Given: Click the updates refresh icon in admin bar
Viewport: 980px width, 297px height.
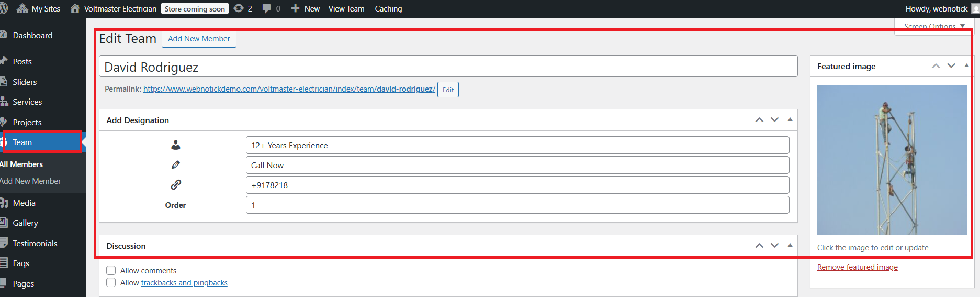Looking at the screenshot, I should tap(239, 8).
